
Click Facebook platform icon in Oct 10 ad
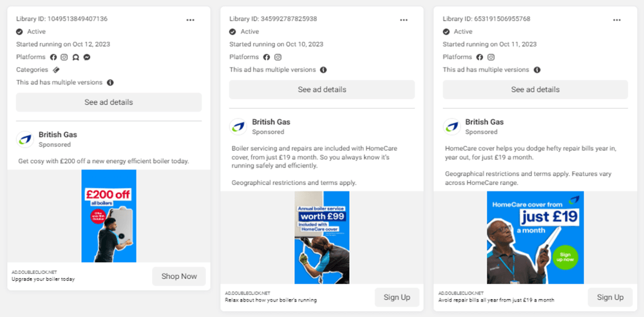(267, 57)
